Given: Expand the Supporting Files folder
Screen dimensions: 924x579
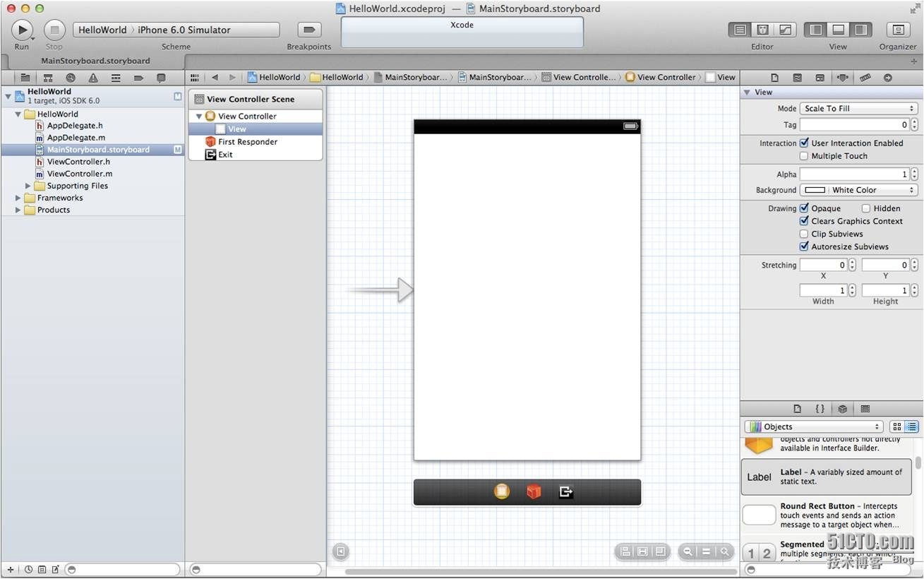Looking at the screenshot, I should click(28, 186).
